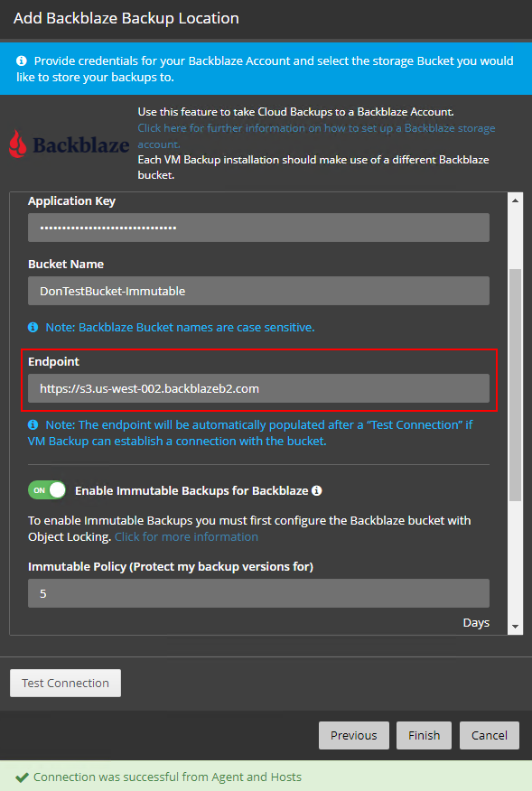
Task: Click Immutable Policy days field
Action: click(x=258, y=593)
